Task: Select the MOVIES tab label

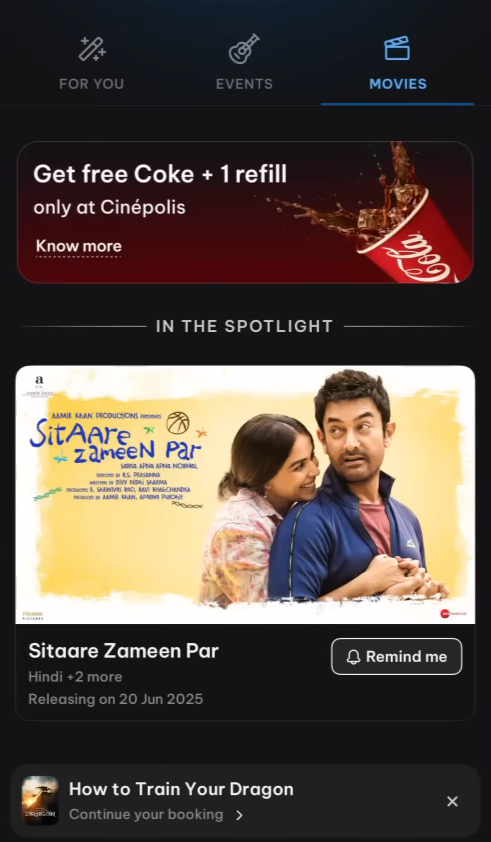Action: (398, 84)
